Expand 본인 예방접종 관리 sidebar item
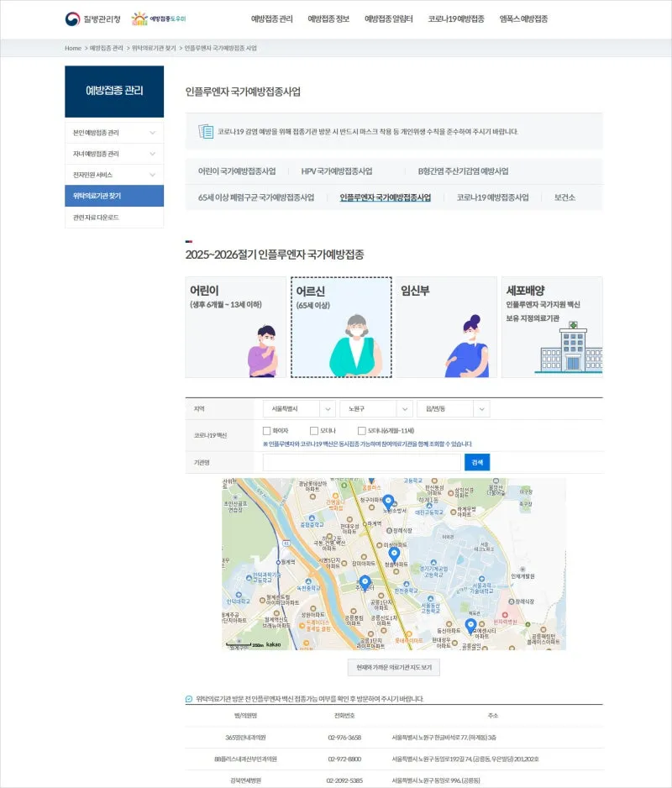 [x=113, y=133]
